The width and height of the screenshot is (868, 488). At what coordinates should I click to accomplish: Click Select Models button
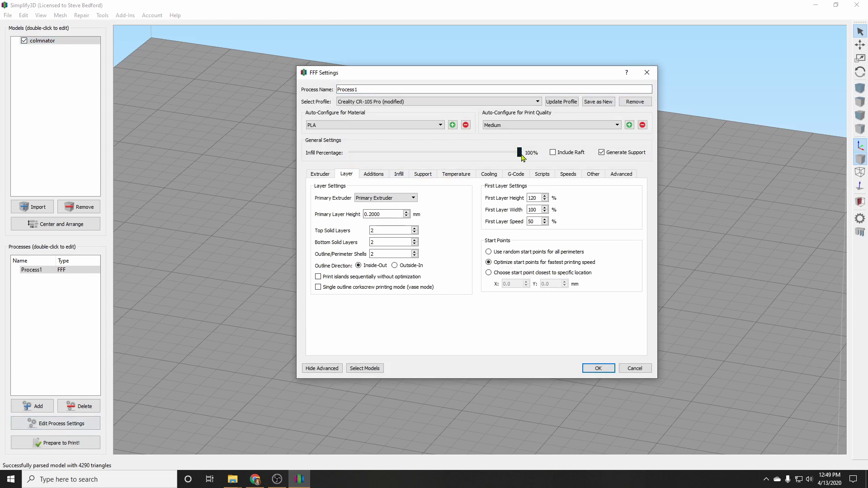(x=364, y=368)
